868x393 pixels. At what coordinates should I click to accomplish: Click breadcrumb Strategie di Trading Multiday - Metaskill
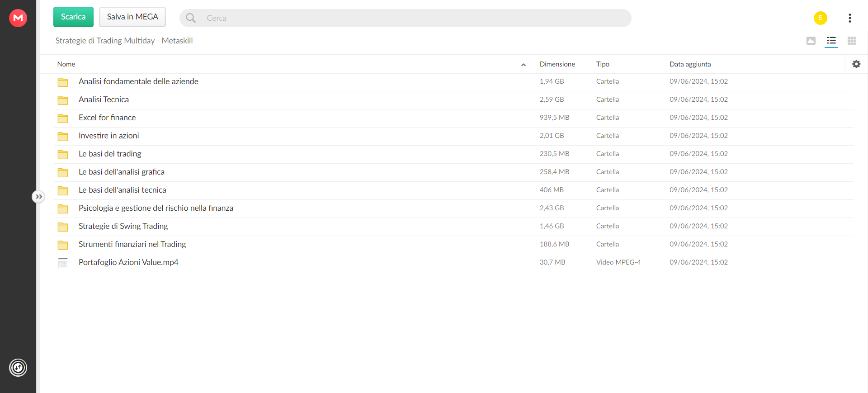124,41
